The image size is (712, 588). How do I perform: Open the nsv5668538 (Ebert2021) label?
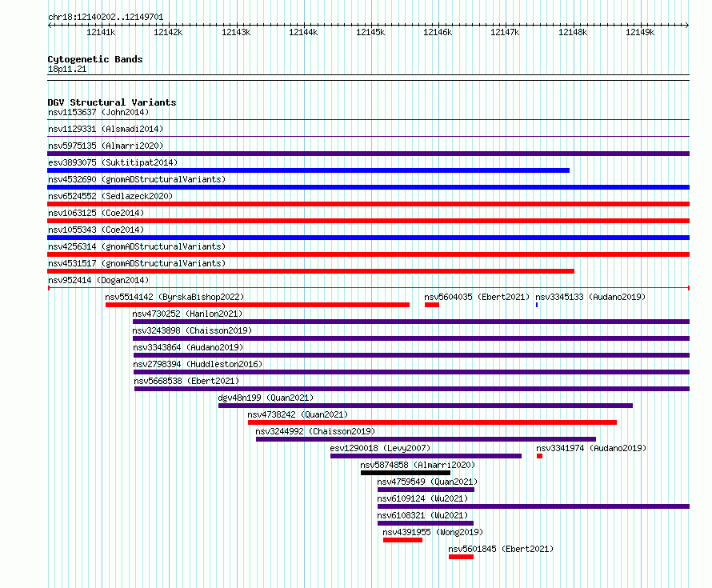[186, 381]
